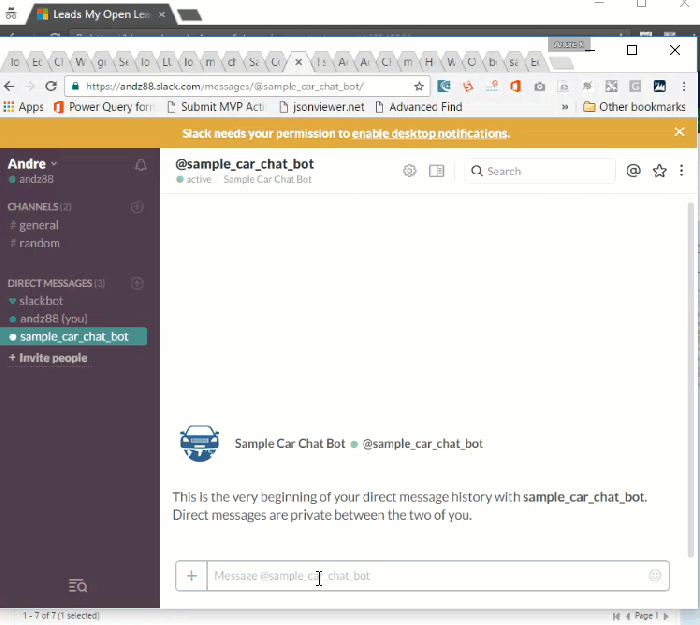
Task: Click enable desktop notifications link
Action: (429, 133)
